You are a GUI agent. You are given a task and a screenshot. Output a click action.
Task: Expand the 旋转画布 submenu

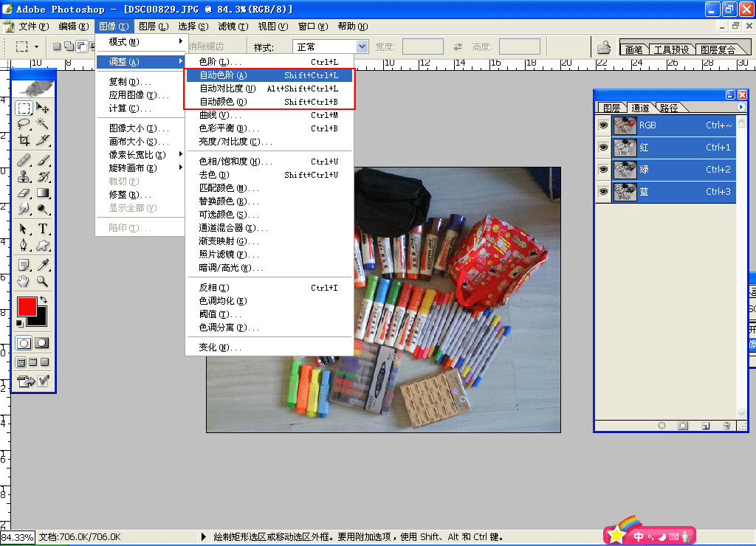[x=140, y=167]
